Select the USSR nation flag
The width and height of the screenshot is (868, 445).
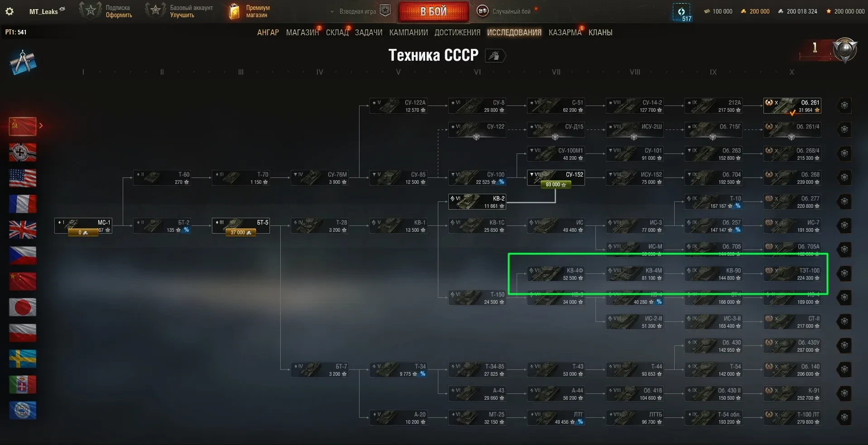pos(23,126)
